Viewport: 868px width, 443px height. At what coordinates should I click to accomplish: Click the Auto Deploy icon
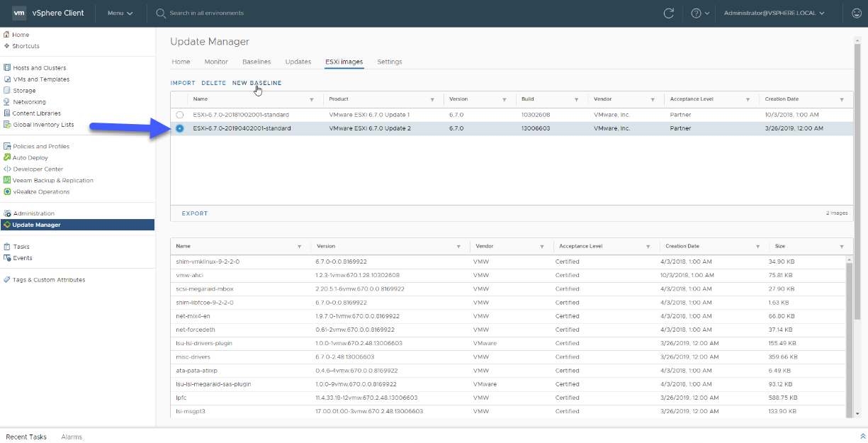pos(6,158)
